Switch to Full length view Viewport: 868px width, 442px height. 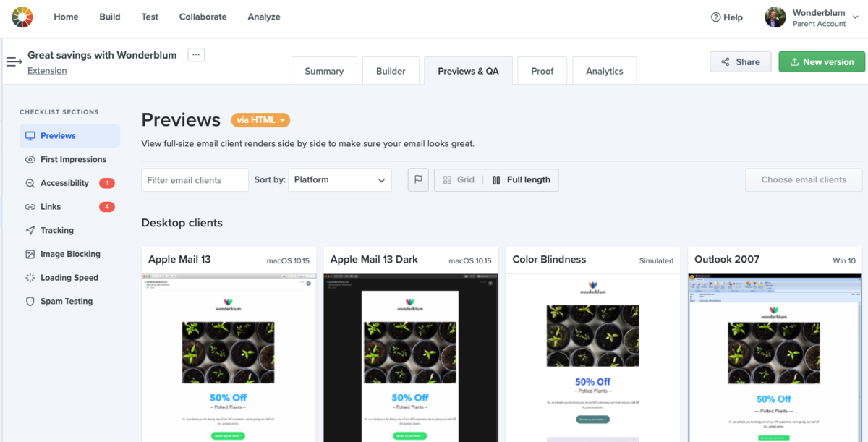click(x=521, y=180)
